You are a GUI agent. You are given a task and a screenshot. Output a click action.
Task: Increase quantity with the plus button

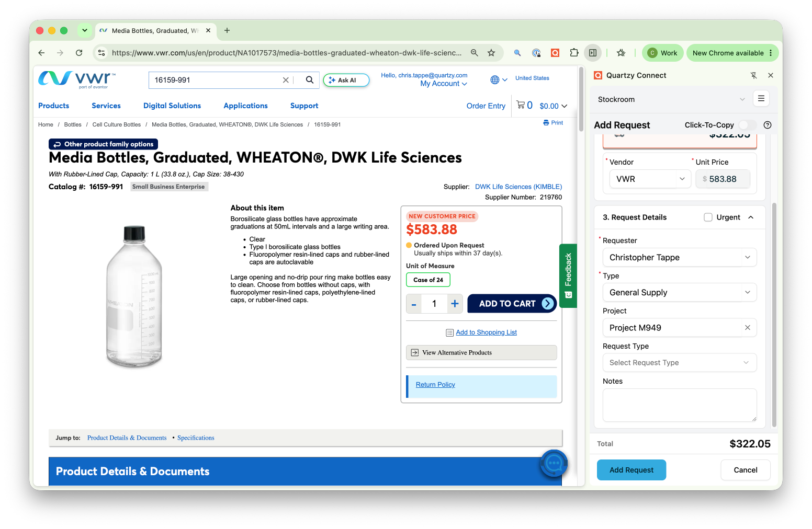[x=455, y=304]
